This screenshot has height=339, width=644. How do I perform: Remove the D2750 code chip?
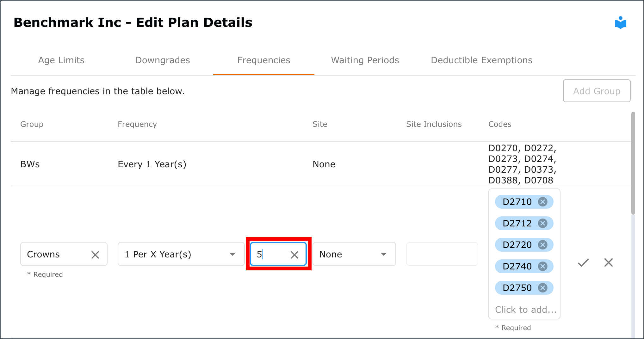point(543,288)
